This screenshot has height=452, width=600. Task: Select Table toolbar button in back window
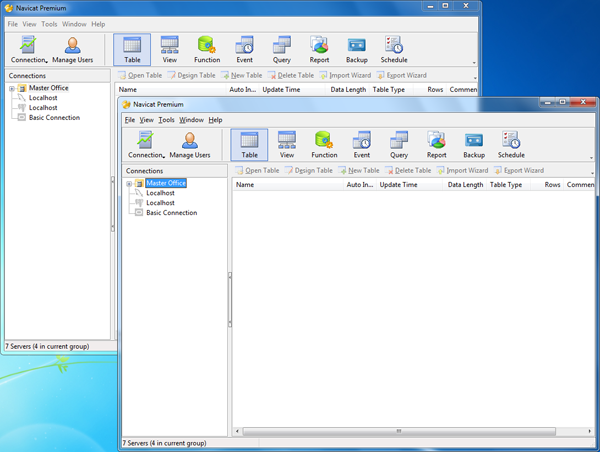[x=132, y=49]
